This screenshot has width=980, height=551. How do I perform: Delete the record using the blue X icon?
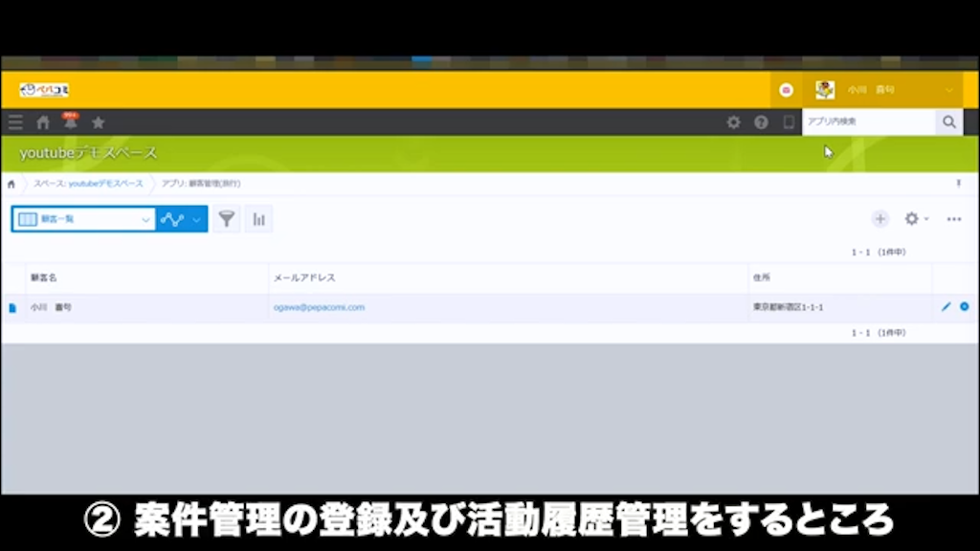[965, 307]
